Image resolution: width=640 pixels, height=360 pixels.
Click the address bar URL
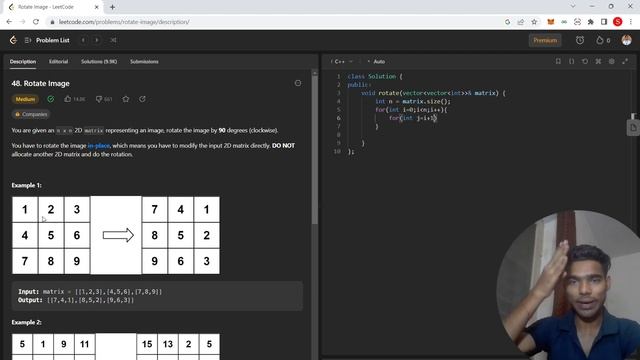pyautogui.click(x=124, y=22)
